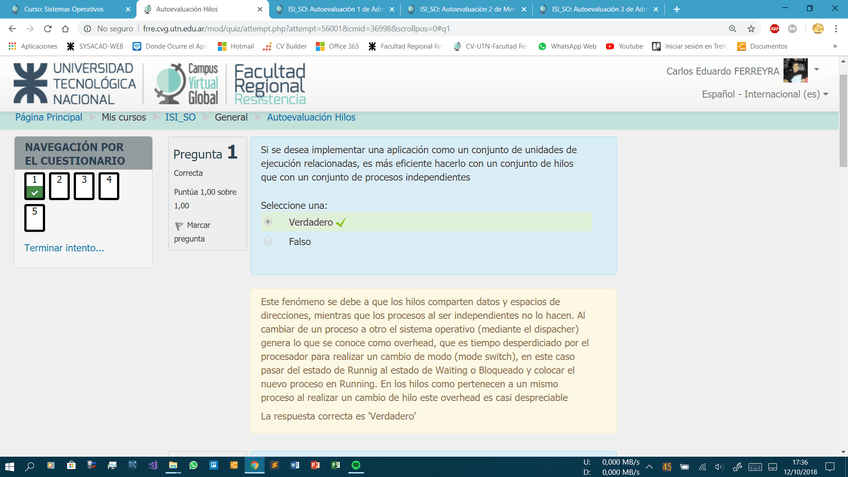Open Microsoft Store from the taskbar
This screenshot has width=848, height=477.
(71, 466)
